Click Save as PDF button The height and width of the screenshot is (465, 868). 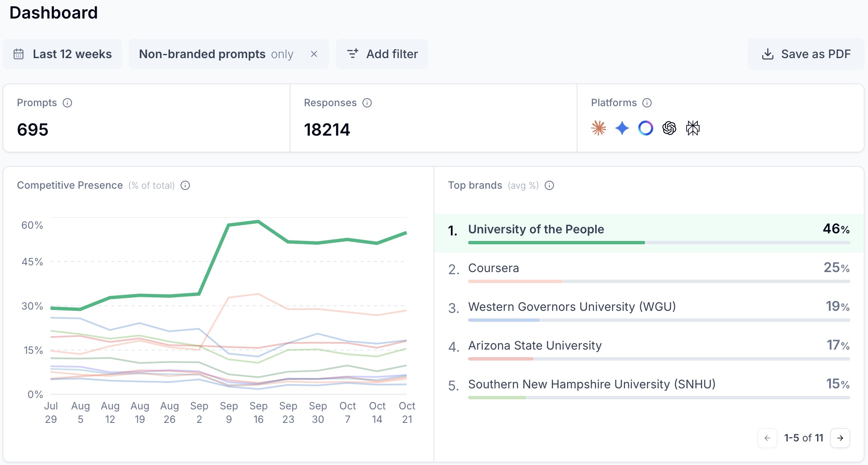(x=806, y=54)
